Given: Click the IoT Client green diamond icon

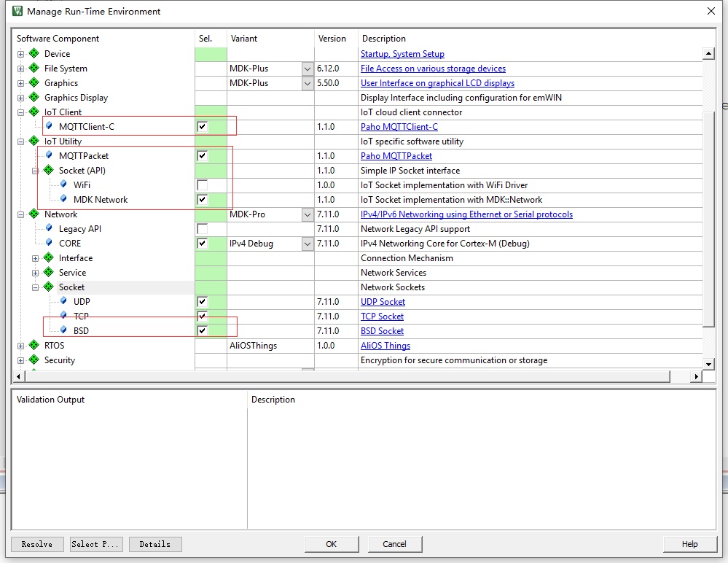Looking at the screenshot, I should 34,112.
